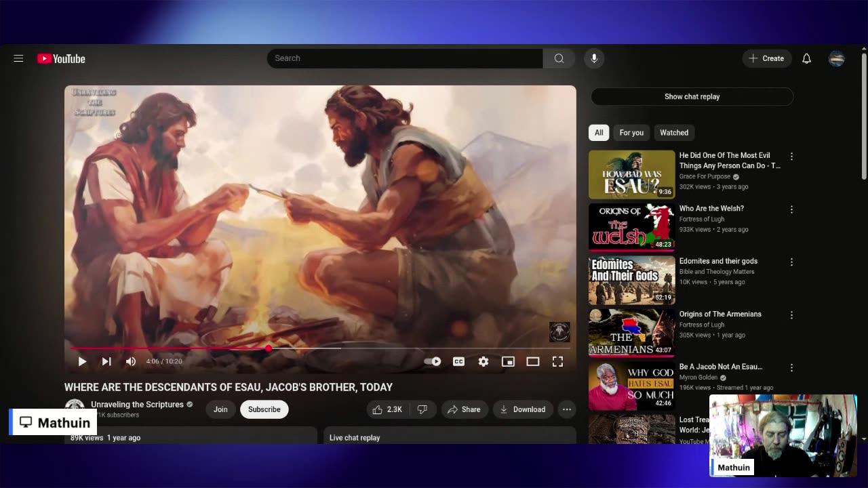The height and width of the screenshot is (488, 868).
Task: Open 'Origins of The Armenians' video title
Action: coord(720,314)
